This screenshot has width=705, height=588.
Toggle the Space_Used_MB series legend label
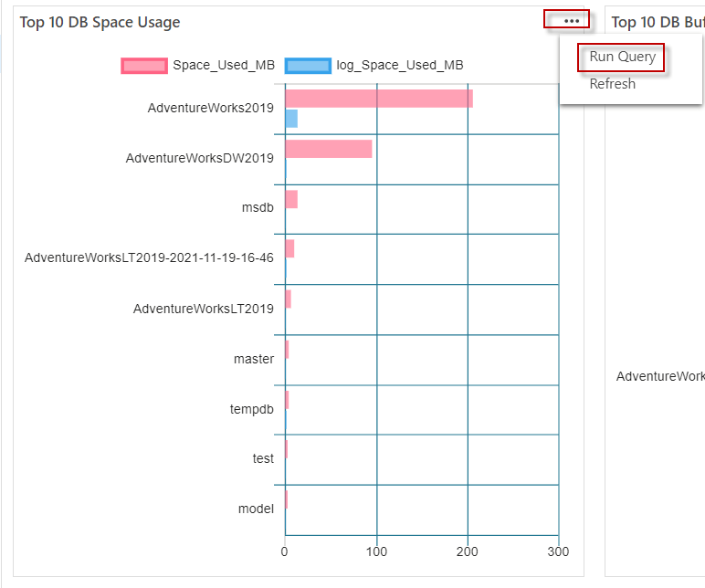(x=224, y=65)
